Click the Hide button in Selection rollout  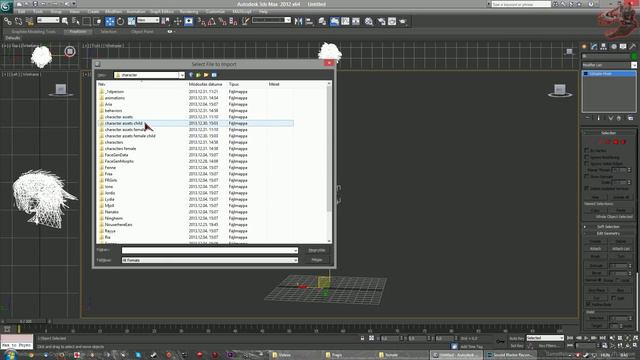point(595,197)
